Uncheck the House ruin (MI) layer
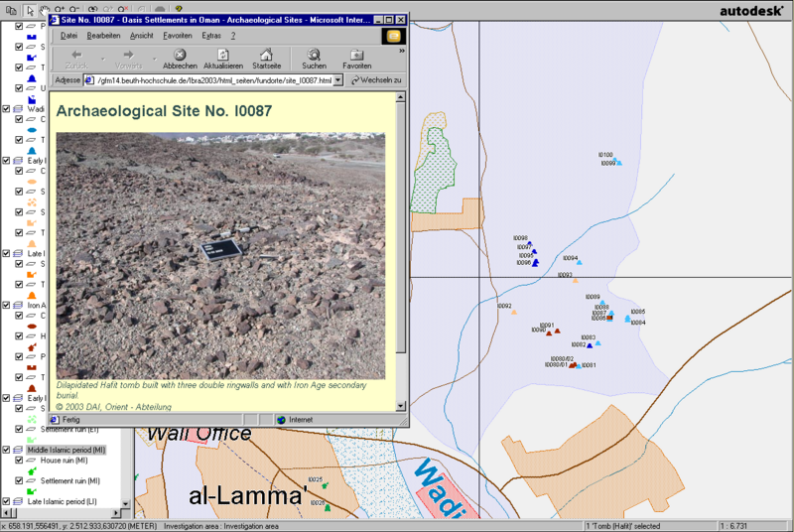Screen dimensions: 794x532 [x=18, y=461]
